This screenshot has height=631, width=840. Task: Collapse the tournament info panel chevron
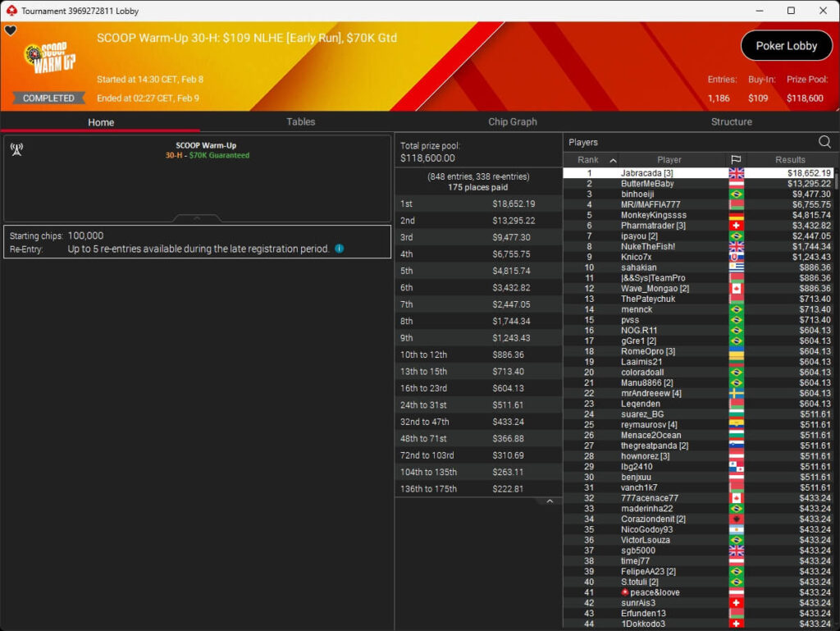(197, 218)
